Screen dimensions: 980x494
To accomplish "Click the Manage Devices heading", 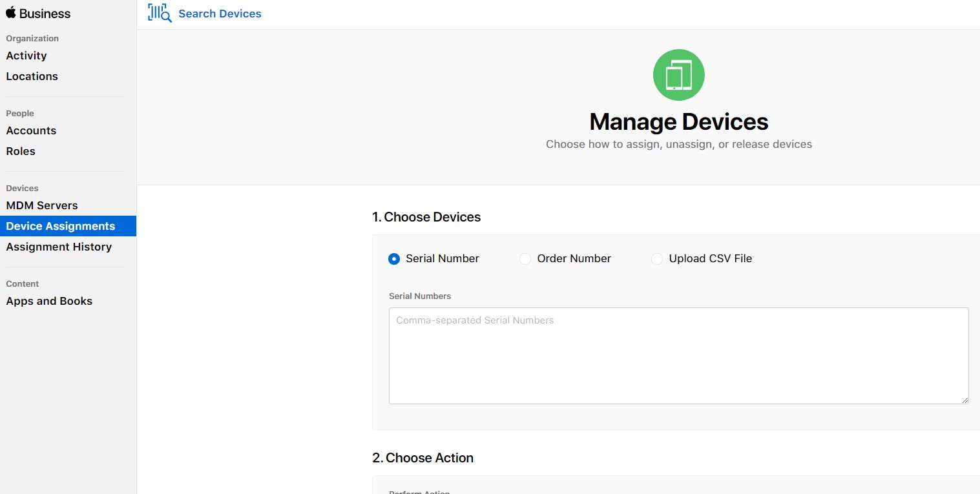I will coord(678,121).
